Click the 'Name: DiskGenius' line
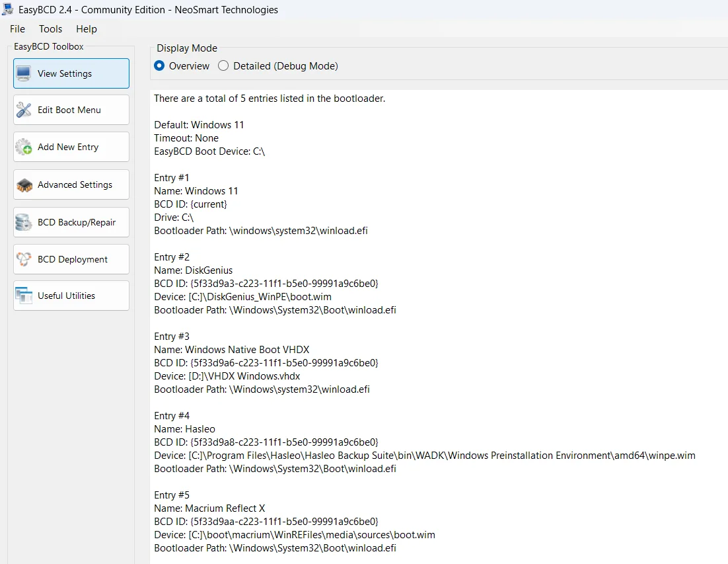 pyautogui.click(x=193, y=270)
